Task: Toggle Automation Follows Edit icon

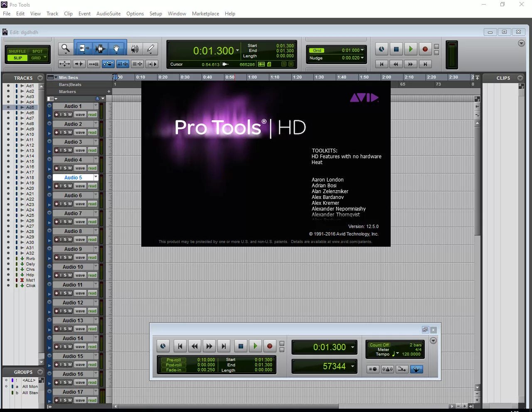Action: (x=108, y=64)
